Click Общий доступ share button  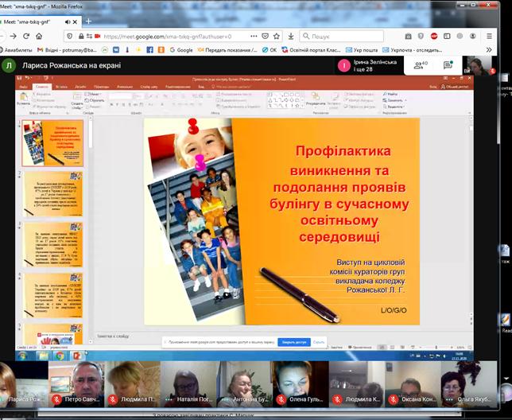click(x=456, y=87)
